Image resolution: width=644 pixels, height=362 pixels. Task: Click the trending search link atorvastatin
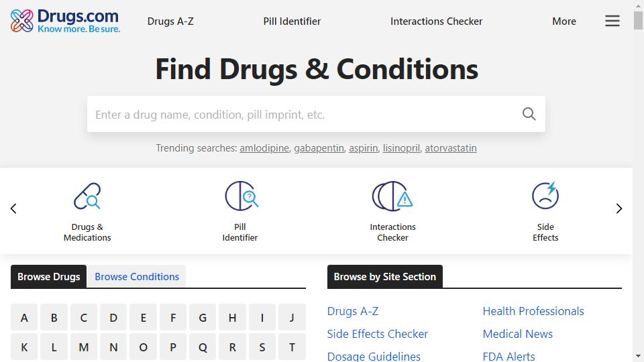[x=451, y=148]
